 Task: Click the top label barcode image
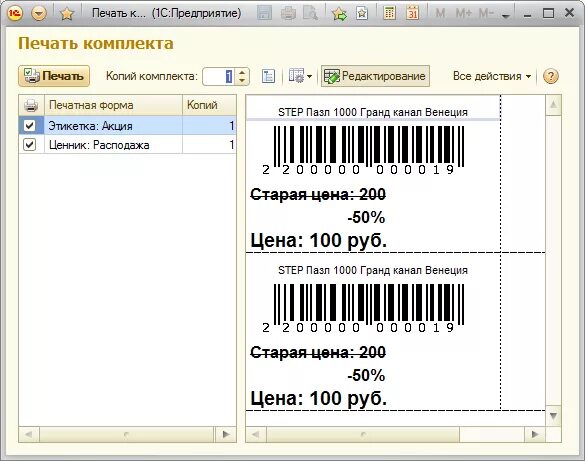[365, 150]
